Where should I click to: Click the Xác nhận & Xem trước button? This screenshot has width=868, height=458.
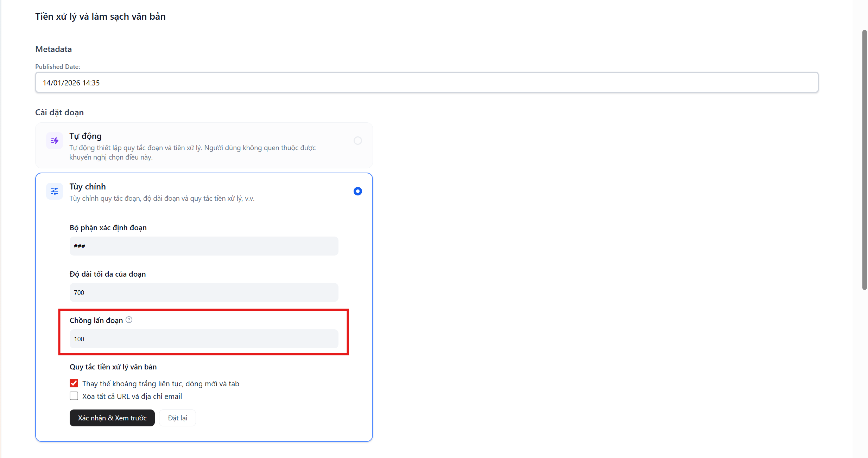click(x=112, y=418)
